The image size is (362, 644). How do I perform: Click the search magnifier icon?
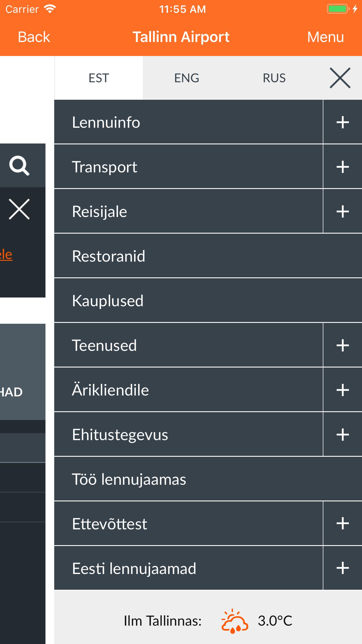(19, 166)
